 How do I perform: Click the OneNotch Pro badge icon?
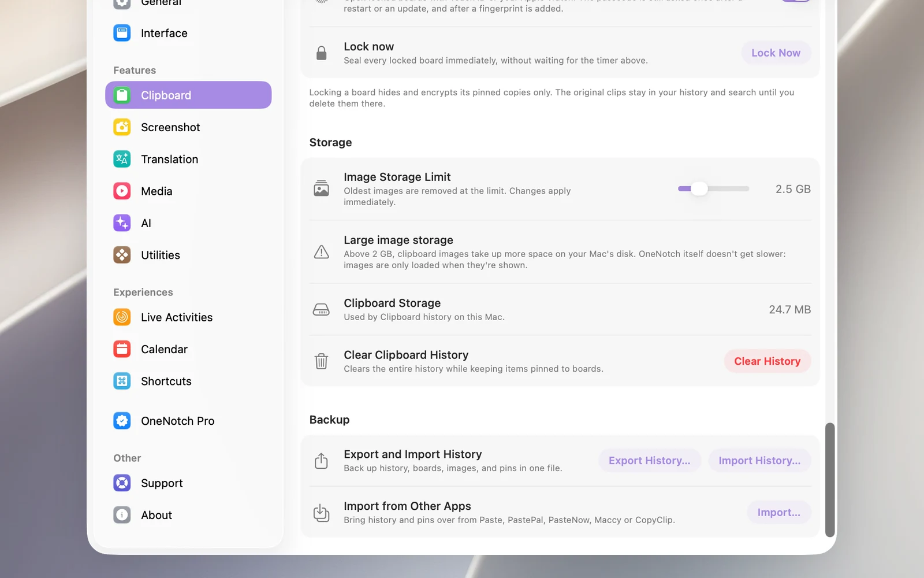[122, 421]
